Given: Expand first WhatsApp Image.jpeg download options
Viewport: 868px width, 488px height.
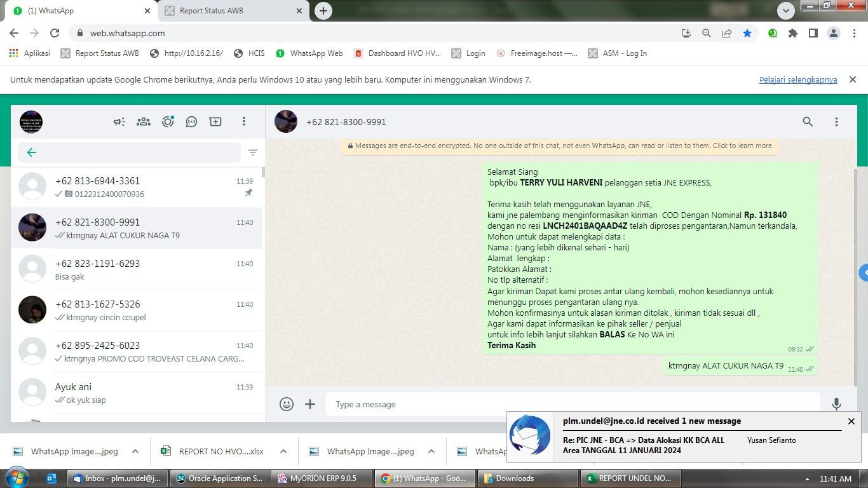Looking at the screenshot, I should pos(135,451).
